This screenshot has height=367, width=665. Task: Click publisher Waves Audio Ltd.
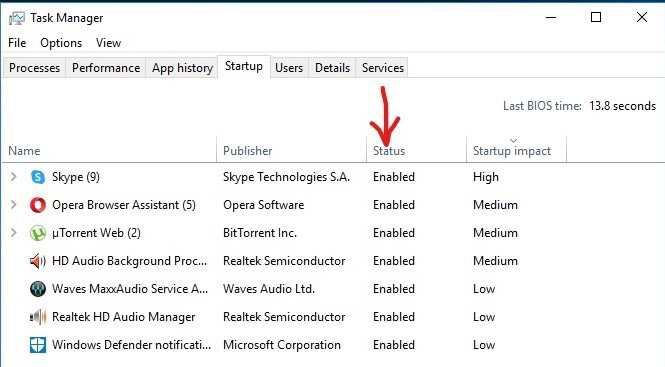(269, 289)
